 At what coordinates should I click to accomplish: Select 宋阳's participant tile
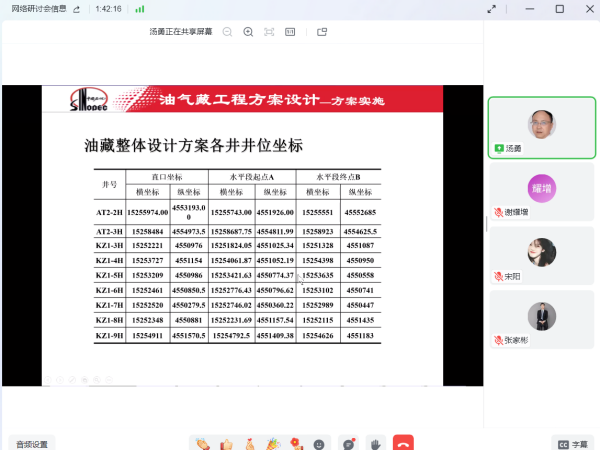tap(541, 255)
